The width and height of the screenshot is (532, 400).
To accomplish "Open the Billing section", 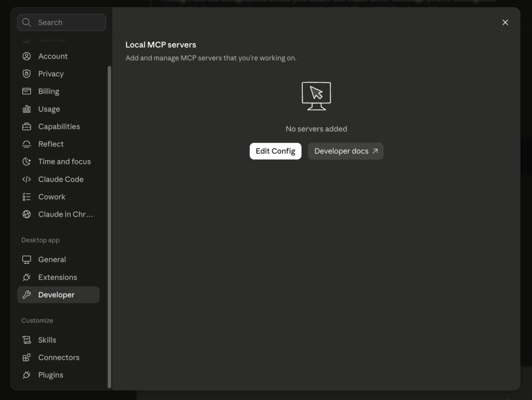I will coord(58,92).
